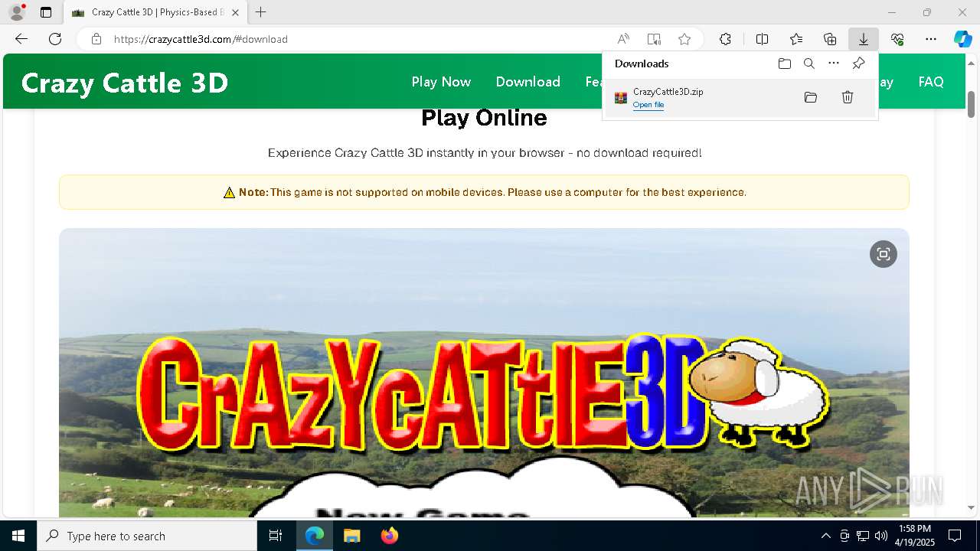The width and height of the screenshot is (980, 551).
Task: Click the CrazyCattle3D.zip file name
Action: [x=668, y=92]
